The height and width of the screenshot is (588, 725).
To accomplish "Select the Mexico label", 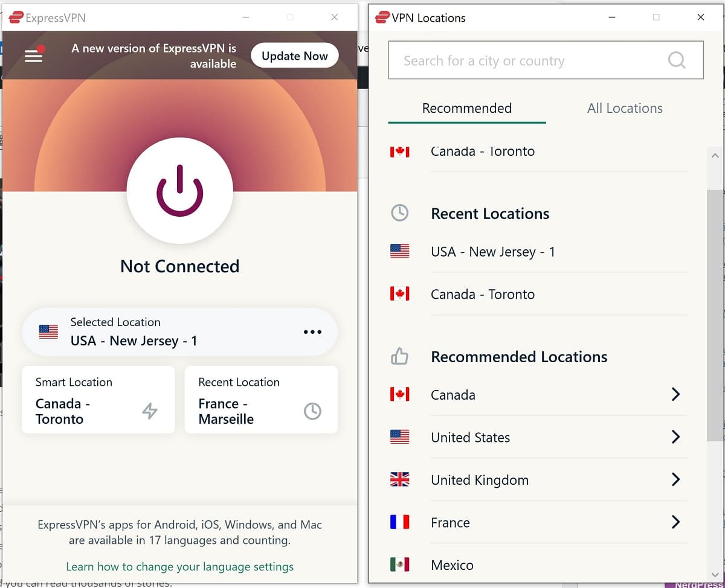I will 452,566.
